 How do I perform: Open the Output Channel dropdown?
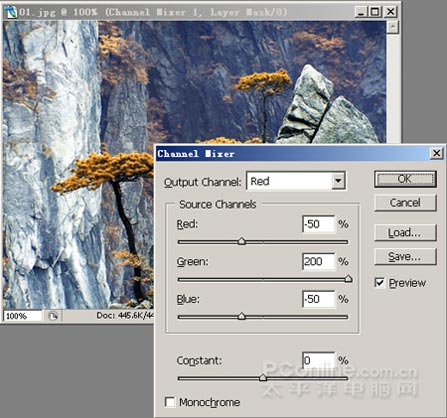pyautogui.click(x=296, y=181)
